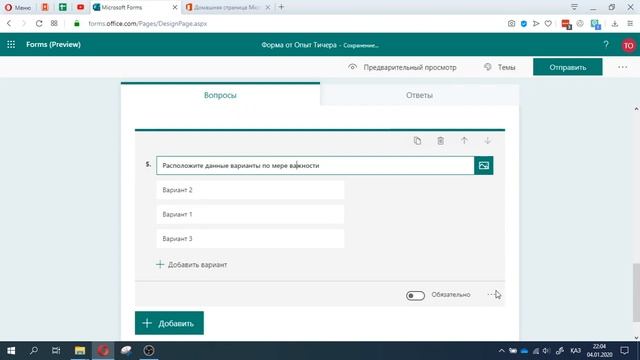The height and width of the screenshot is (360, 640).
Task: Click the question title input field
Action: tap(315, 165)
